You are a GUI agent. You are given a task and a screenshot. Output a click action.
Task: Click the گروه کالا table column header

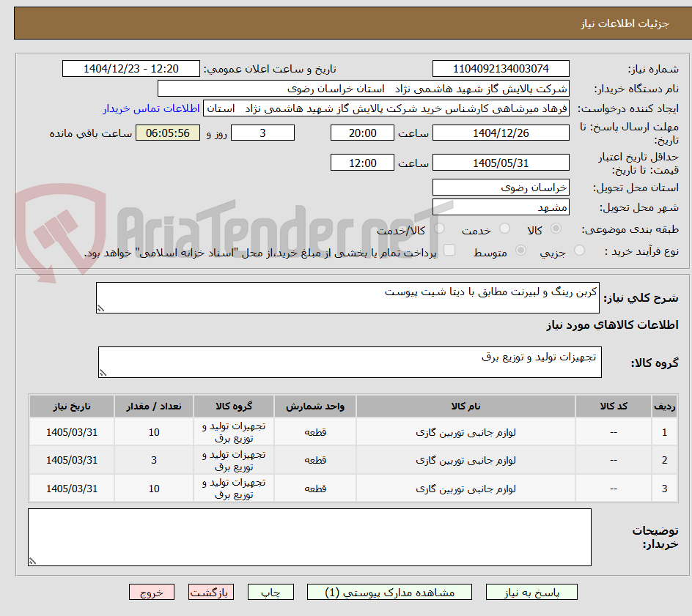(x=234, y=406)
